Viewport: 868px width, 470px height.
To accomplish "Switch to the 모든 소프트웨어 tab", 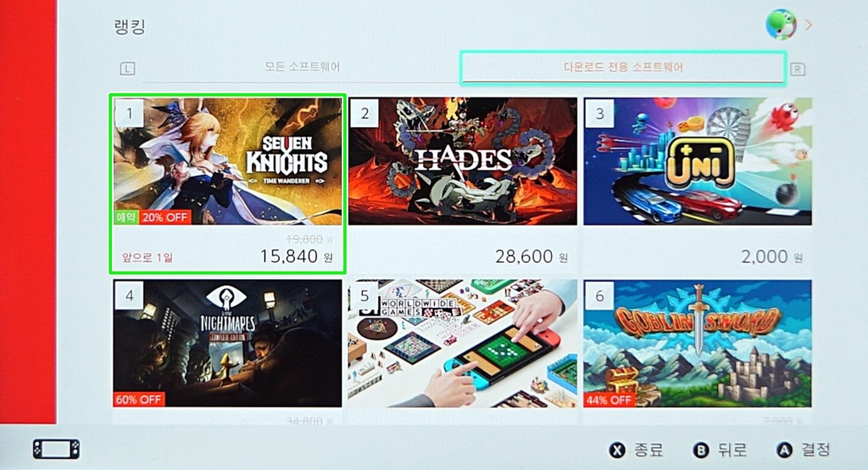I will click(x=303, y=67).
